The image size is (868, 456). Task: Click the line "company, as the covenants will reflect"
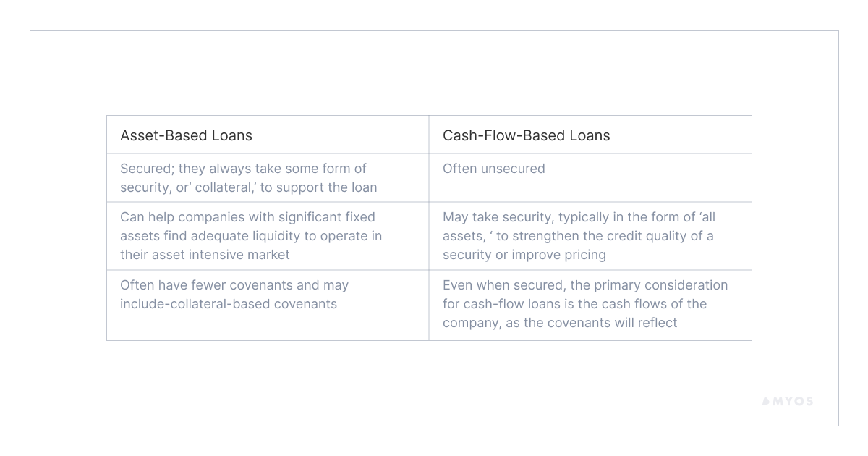(560, 323)
